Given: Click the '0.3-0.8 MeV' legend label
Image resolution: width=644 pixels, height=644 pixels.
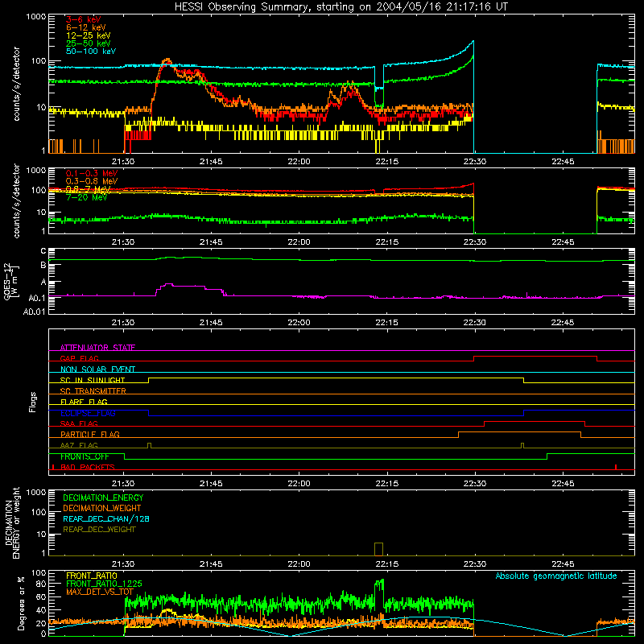Looking at the screenshot, I should 92,181.
